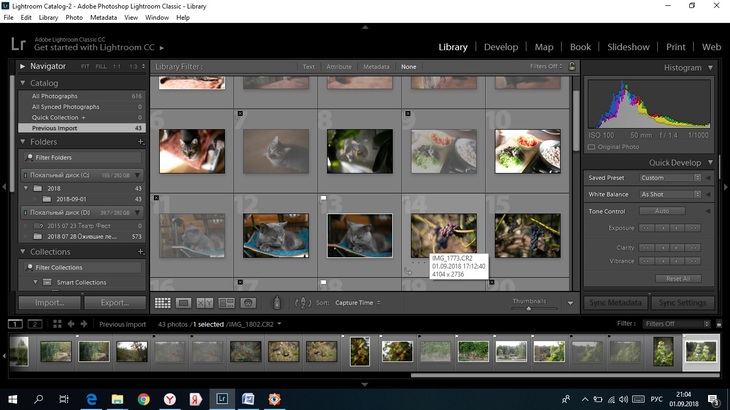Click the Sync Settings button
This screenshot has height=410, width=730.
683,303
